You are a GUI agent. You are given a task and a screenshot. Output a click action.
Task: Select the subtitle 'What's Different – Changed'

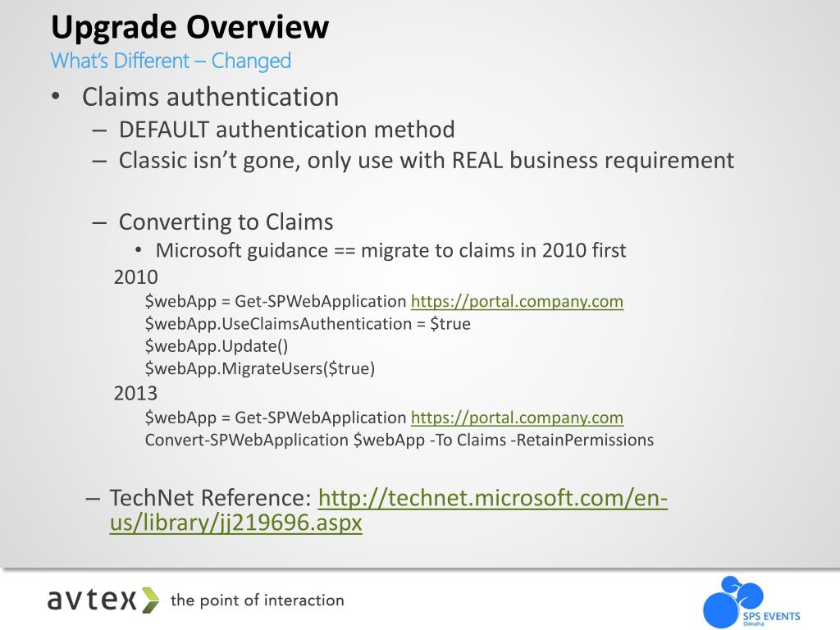(171, 61)
